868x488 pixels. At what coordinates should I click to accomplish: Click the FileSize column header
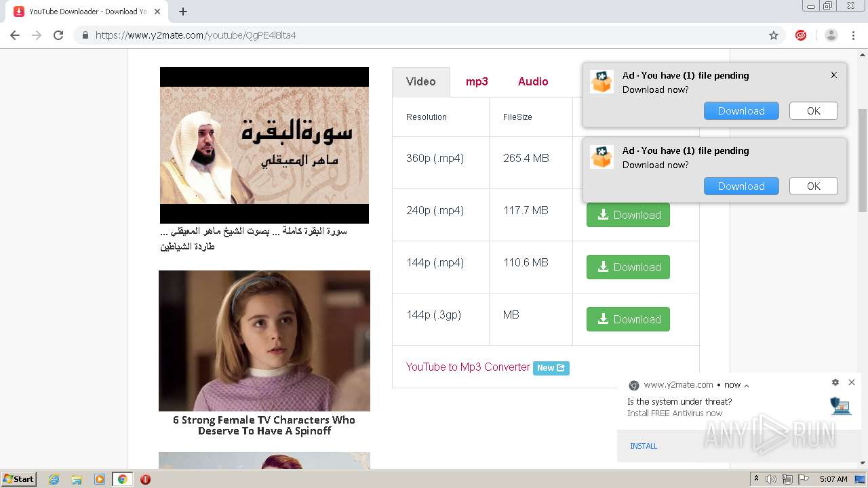click(x=517, y=117)
